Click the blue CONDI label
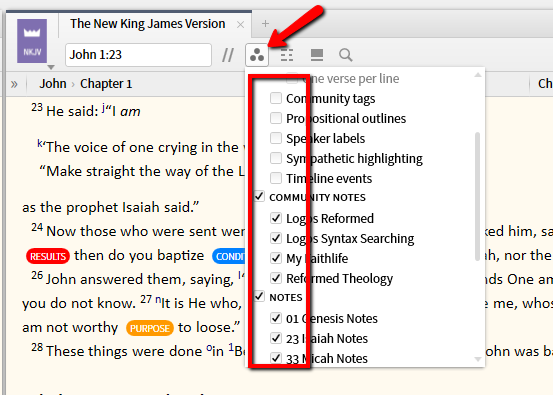The image size is (553, 395). click(229, 256)
